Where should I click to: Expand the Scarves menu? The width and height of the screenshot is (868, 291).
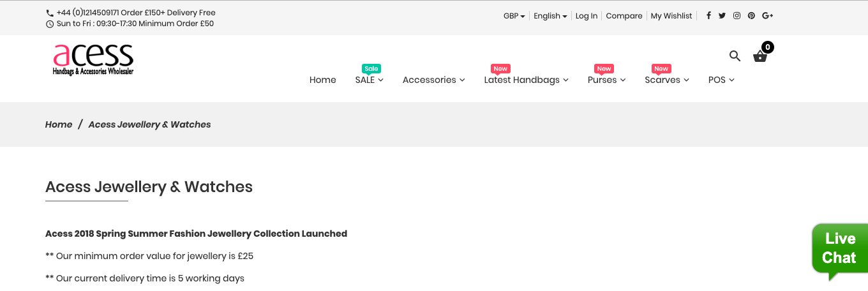[667, 80]
